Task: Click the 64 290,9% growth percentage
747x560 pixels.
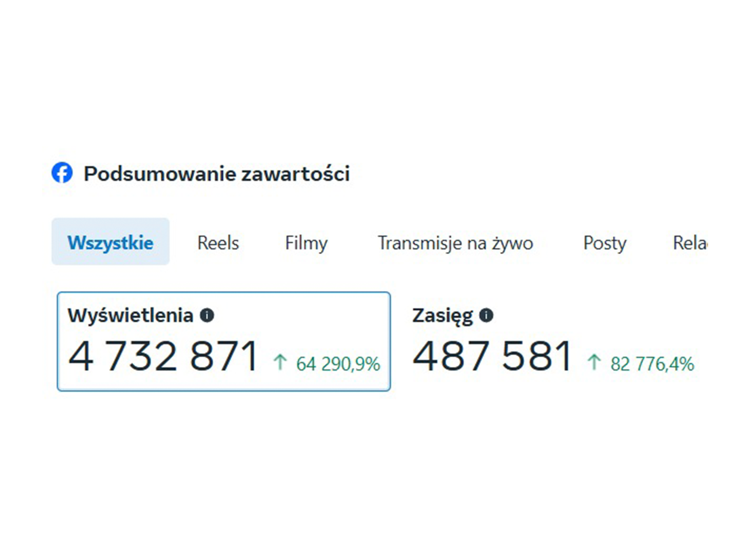Action: point(338,364)
